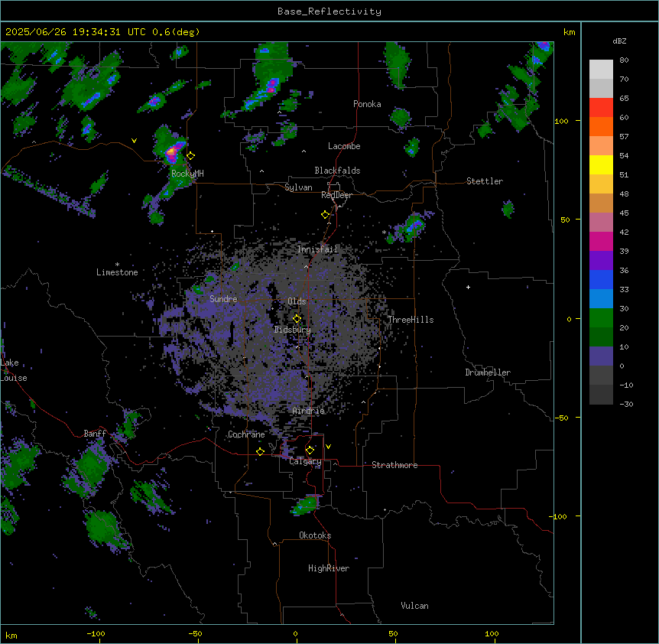Pick the yellow diamond marker below Cochrane label

[260, 451]
